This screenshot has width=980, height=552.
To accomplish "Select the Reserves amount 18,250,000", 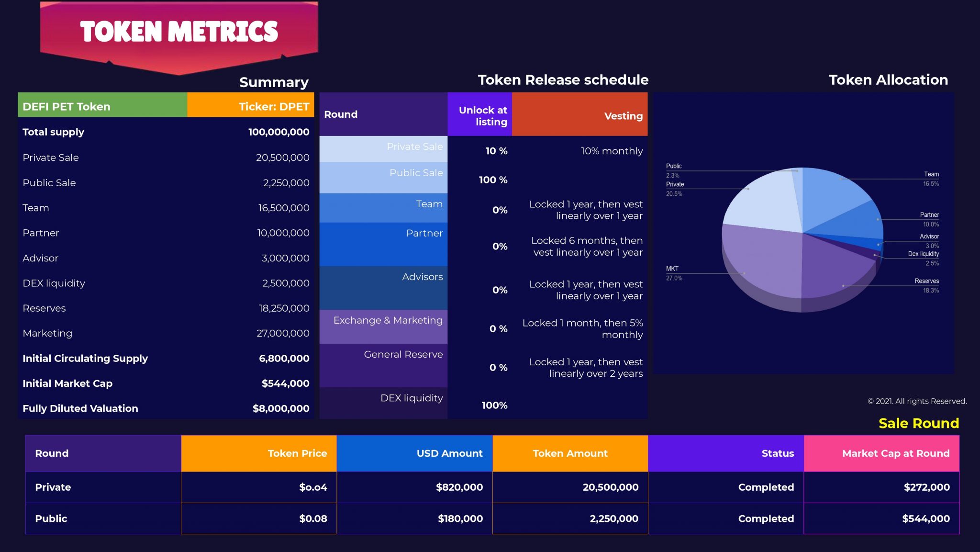I will 284,308.
